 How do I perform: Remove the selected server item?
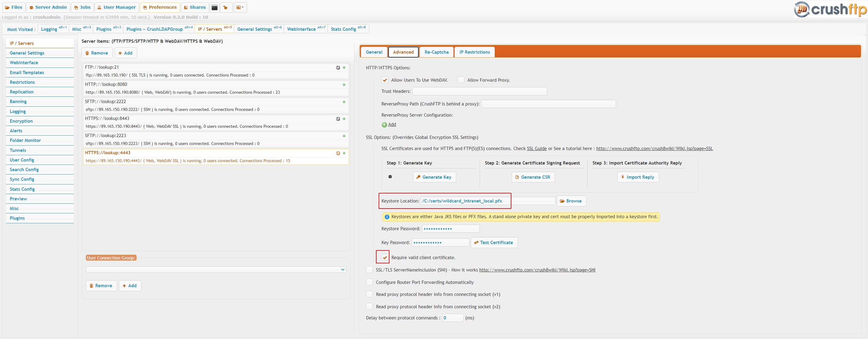click(97, 53)
